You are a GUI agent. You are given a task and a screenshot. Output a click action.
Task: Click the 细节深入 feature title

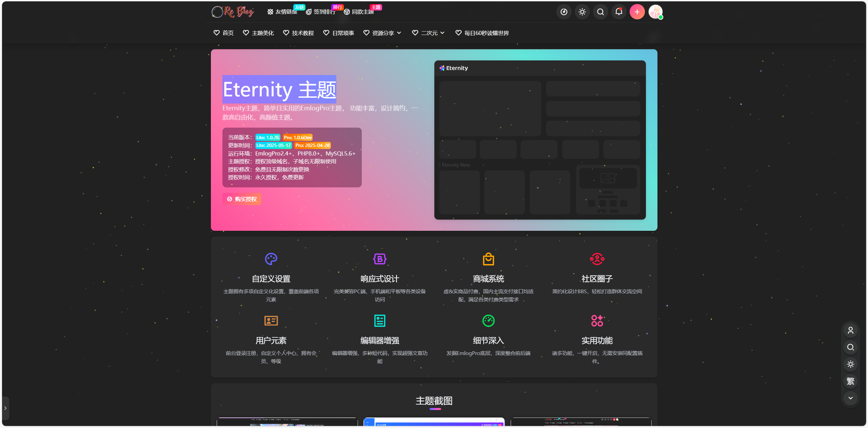click(x=489, y=341)
